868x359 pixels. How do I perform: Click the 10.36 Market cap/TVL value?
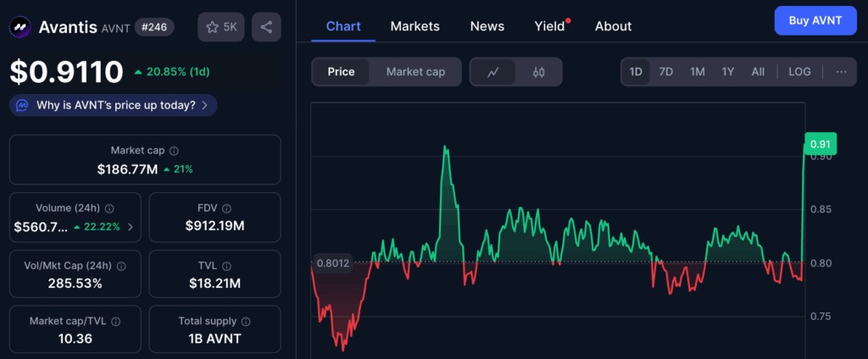point(75,339)
